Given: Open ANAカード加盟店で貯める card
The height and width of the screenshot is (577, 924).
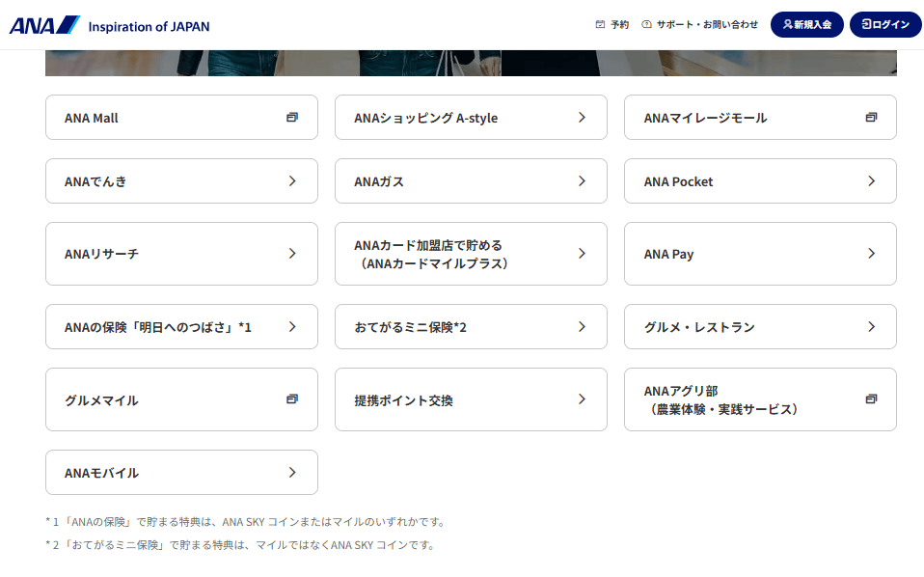Looking at the screenshot, I should [471, 254].
